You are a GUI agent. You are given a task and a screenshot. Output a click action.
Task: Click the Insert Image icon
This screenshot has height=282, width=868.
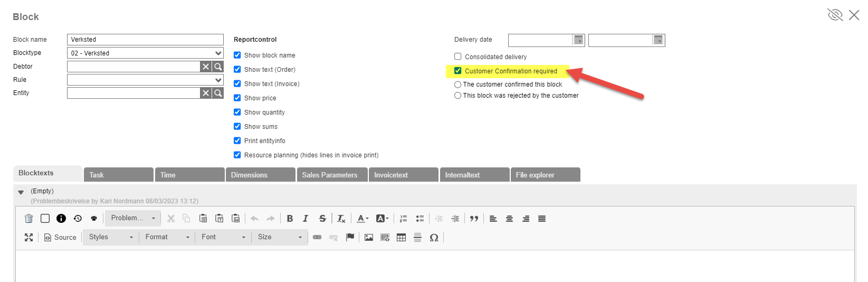[369, 238]
